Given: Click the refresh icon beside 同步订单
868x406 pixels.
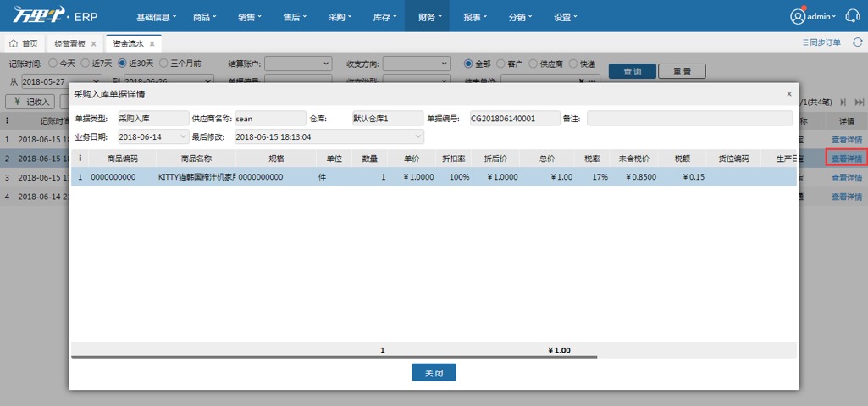Looking at the screenshot, I should 858,42.
